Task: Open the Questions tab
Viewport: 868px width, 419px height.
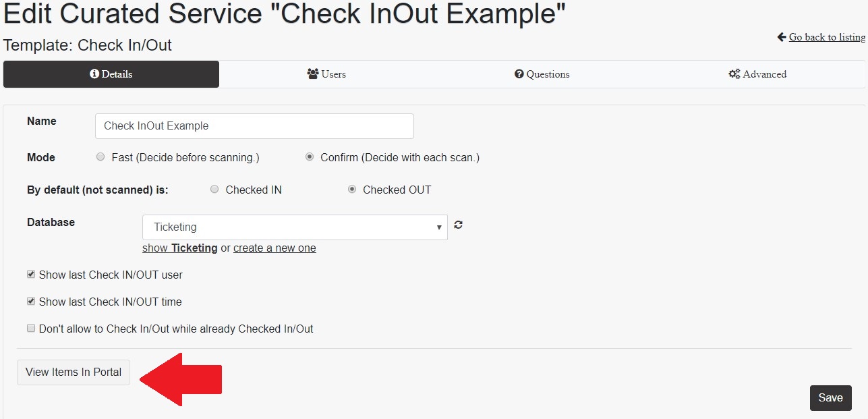Action: point(542,74)
